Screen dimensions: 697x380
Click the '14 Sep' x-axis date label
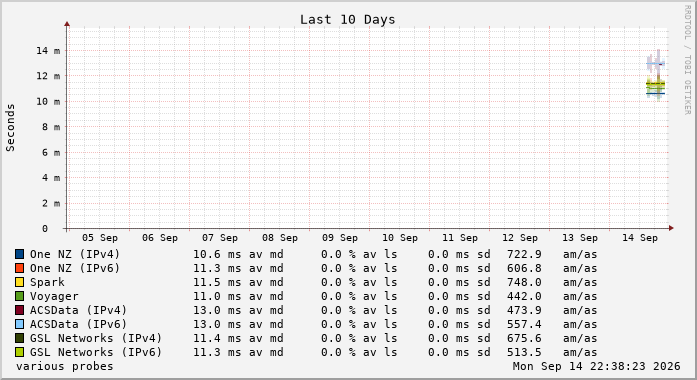[640, 238]
